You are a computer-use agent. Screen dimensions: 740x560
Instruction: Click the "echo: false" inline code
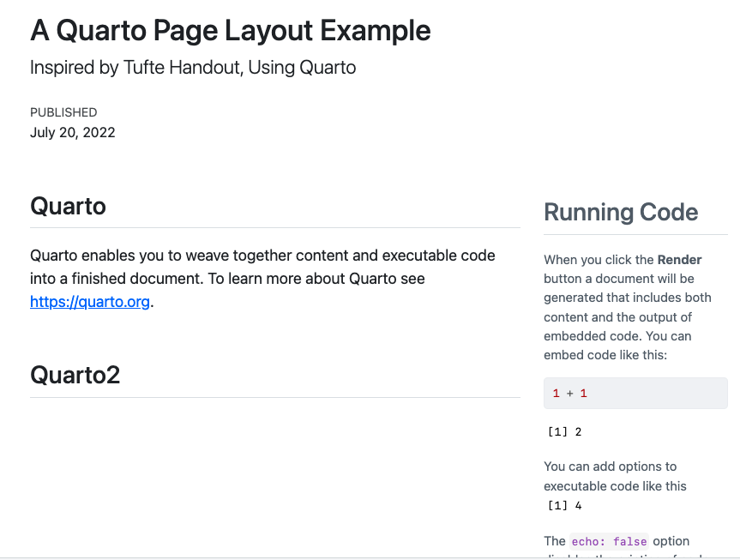click(x=609, y=541)
